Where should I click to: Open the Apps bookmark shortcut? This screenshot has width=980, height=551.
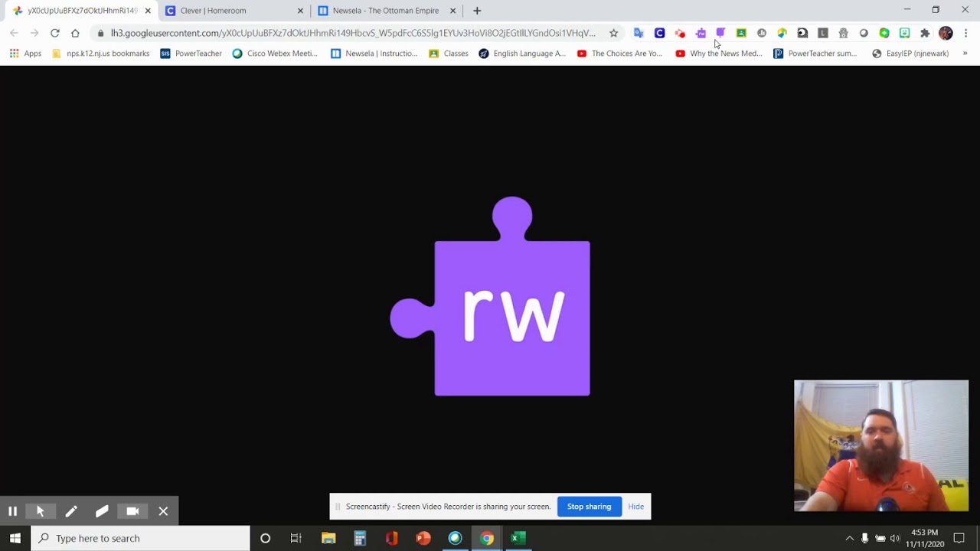[25, 54]
